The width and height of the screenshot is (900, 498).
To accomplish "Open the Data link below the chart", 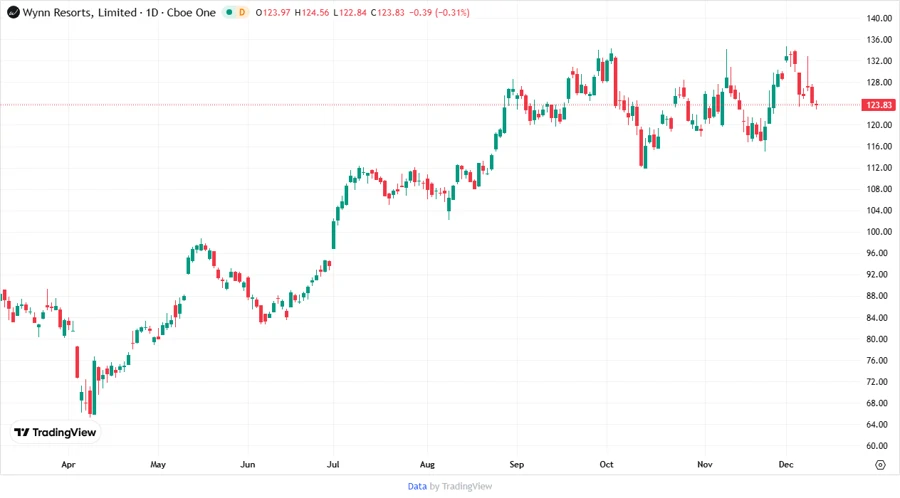I will (417, 487).
